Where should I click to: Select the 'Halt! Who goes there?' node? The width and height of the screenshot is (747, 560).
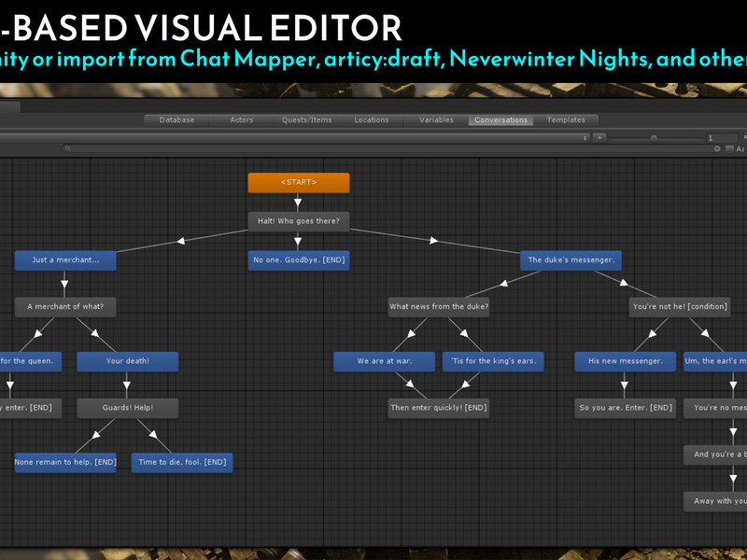299,222
